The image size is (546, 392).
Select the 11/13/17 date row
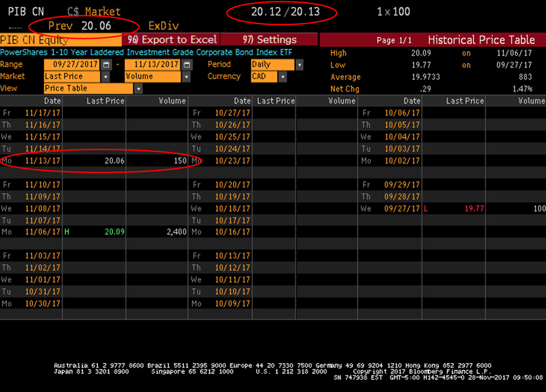[42, 161]
